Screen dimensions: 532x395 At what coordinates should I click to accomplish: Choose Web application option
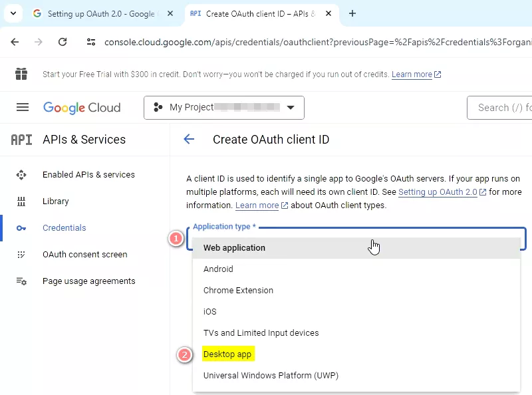pos(356,248)
